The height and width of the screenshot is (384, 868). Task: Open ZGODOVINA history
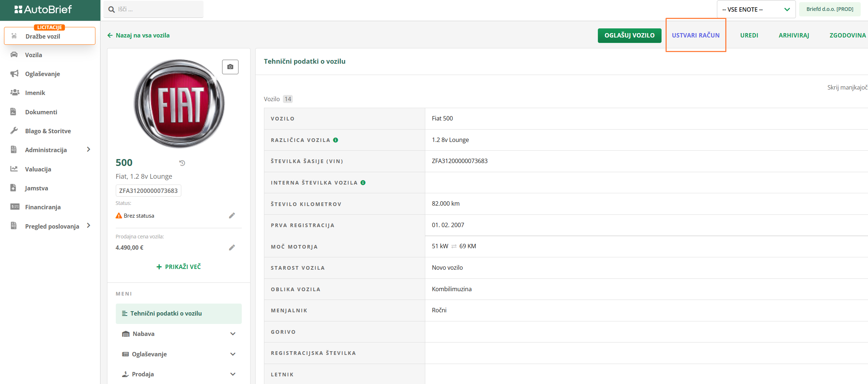[848, 35]
